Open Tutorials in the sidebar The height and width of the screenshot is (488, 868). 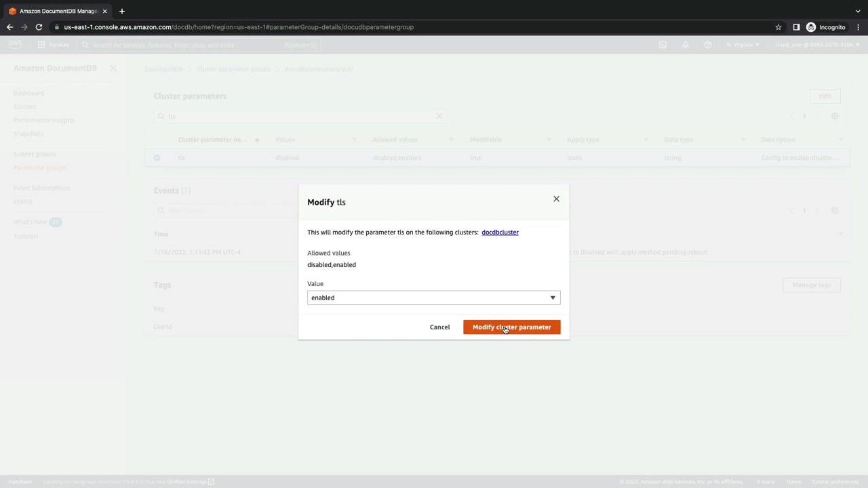point(26,236)
